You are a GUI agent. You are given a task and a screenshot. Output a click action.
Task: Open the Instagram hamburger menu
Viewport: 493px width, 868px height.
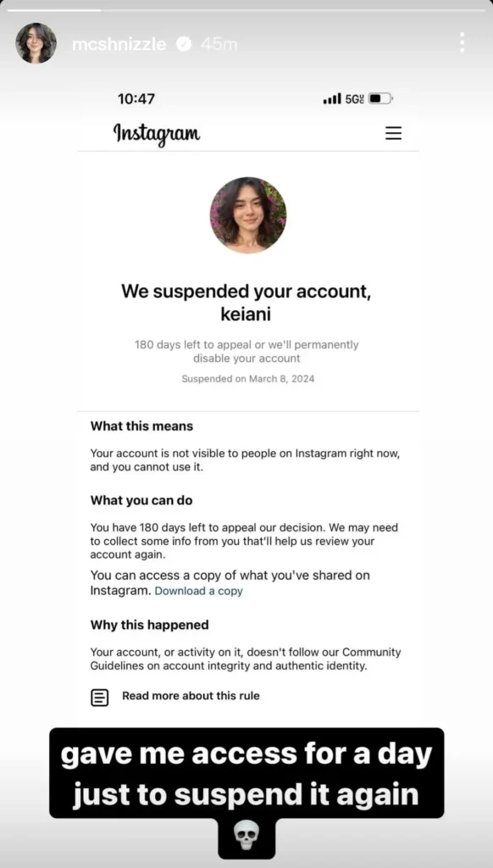[x=392, y=133]
